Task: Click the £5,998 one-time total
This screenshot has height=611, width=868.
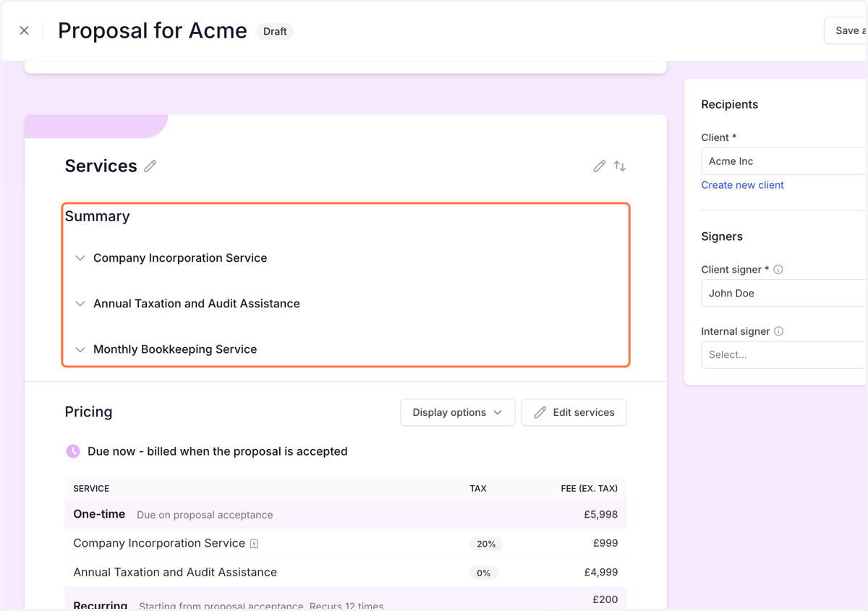Action: 601,515
